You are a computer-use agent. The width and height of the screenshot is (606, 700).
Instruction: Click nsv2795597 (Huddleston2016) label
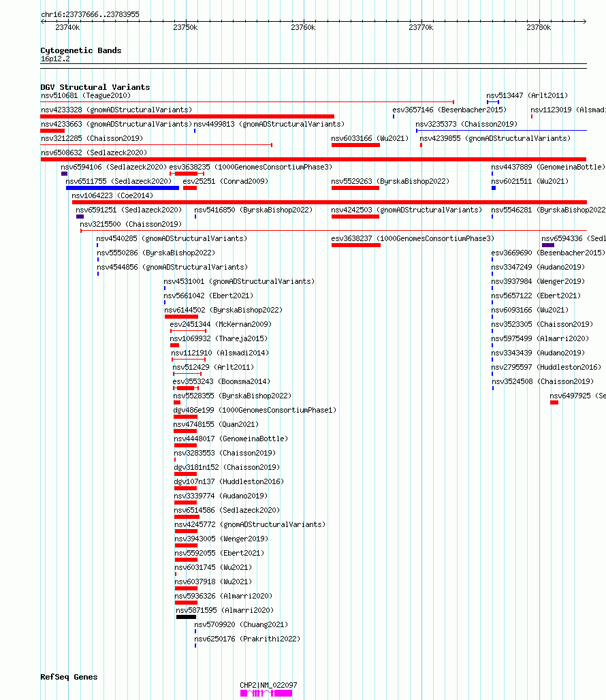pyautogui.click(x=546, y=367)
